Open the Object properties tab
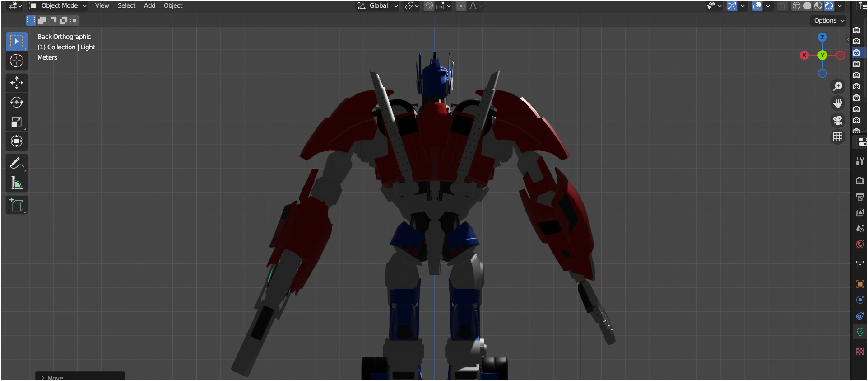868x381 pixels. [860, 284]
